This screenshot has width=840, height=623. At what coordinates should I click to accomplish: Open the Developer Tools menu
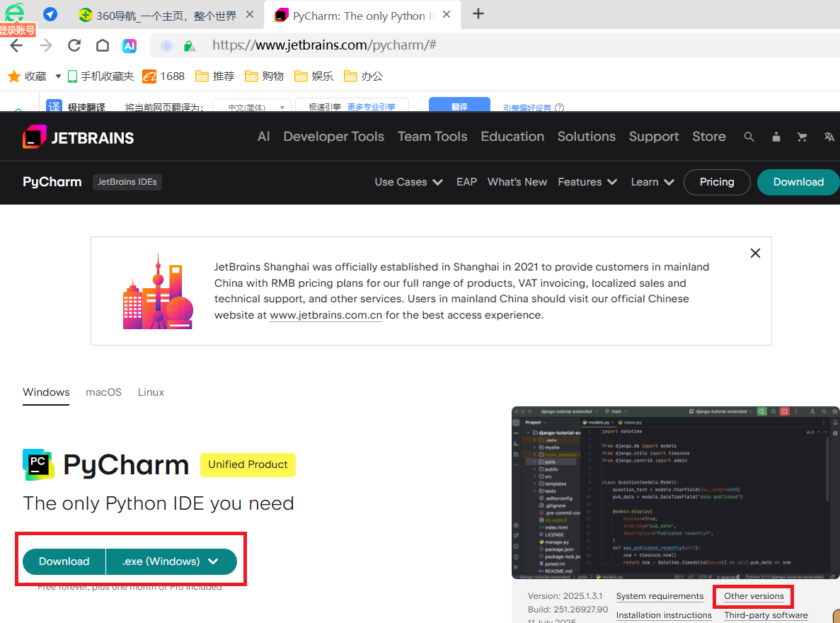(x=334, y=137)
